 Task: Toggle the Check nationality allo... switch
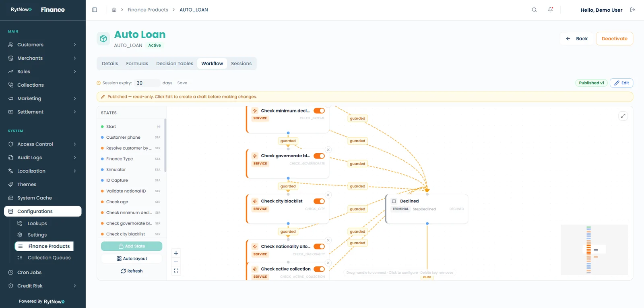319,246
